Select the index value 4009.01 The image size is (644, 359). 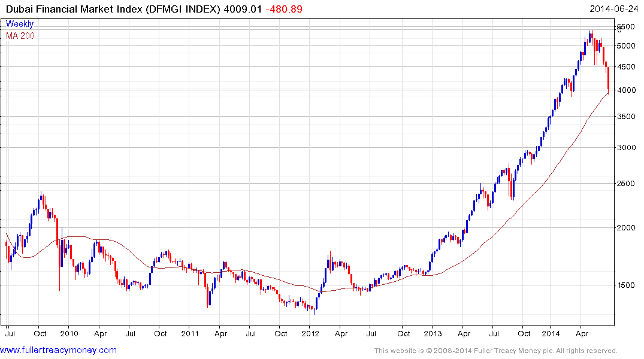click(x=243, y=9)
